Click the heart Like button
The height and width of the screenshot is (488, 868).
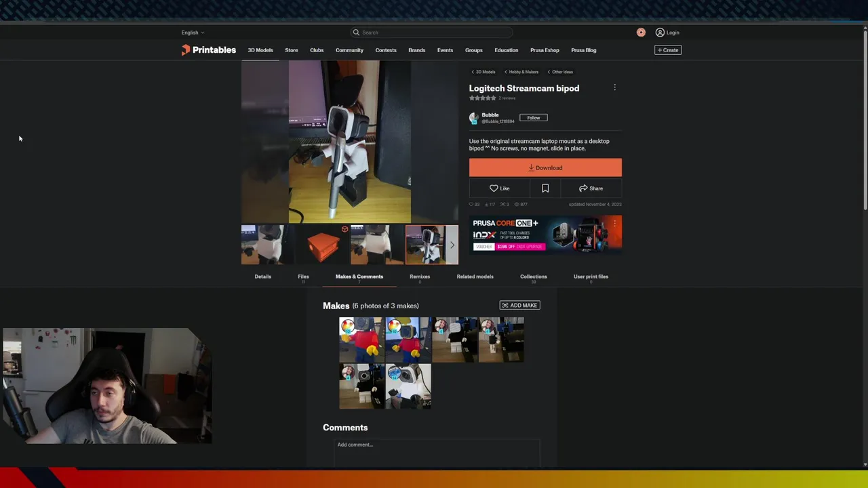click(x=500, y=188)
